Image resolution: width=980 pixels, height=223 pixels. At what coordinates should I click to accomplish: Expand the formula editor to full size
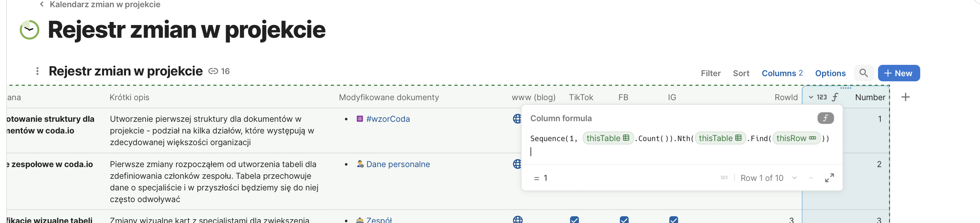pyautogui.click(x=829, y=178)
